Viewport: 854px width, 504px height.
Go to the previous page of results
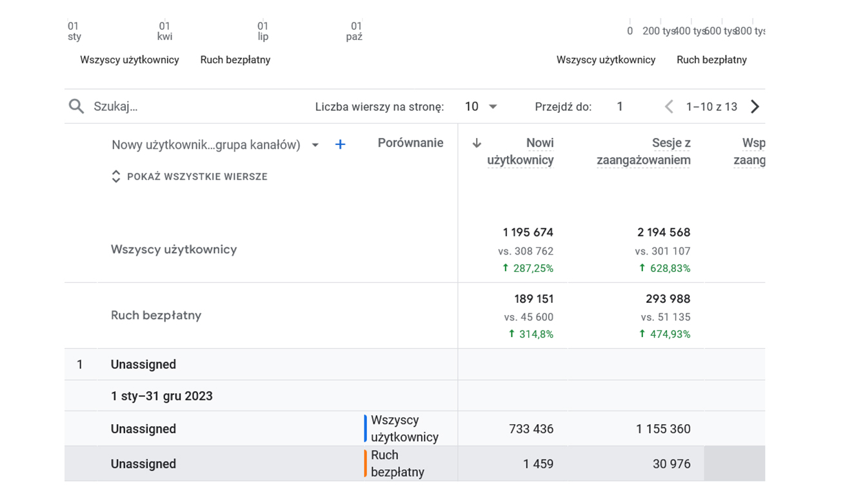click(669, 106)
